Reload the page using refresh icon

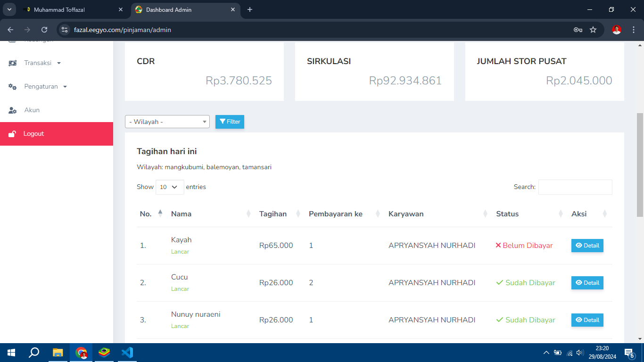click(x=44, y=30)
